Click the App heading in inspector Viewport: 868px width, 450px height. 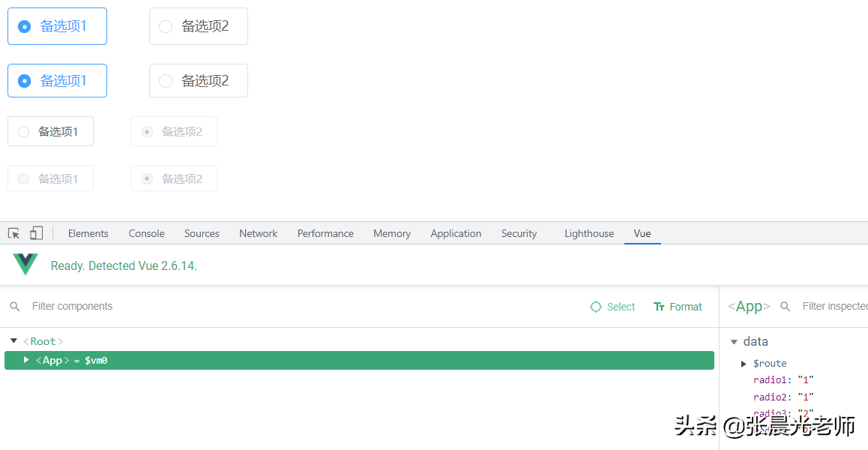pyautogui.click(x=749, y=307)
